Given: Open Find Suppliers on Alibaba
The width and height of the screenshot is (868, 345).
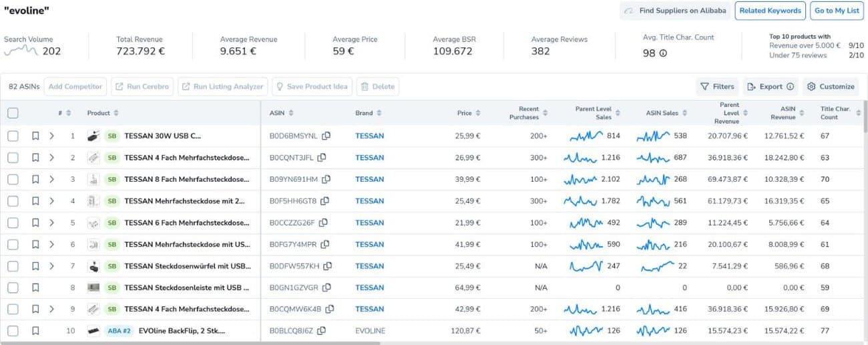Looking at the screenshot, I should coord(674,11).
